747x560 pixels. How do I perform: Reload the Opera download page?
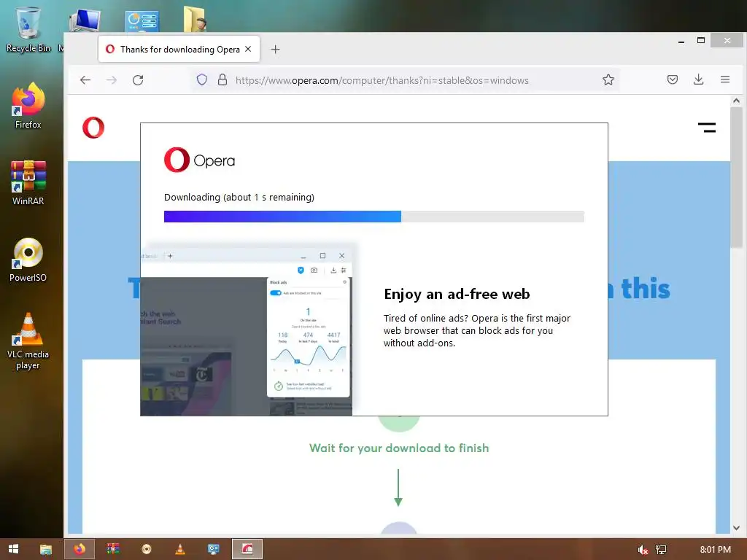[138, 80]
